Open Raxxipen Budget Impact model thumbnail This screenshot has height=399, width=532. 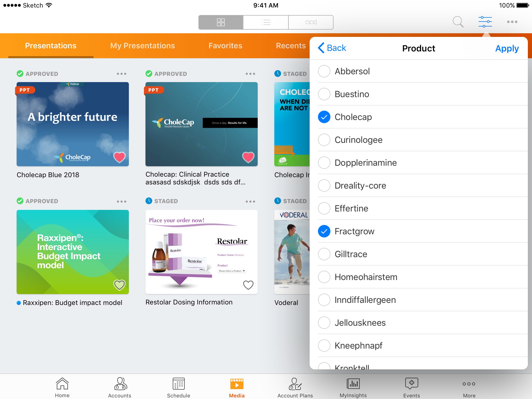[73, 252]
